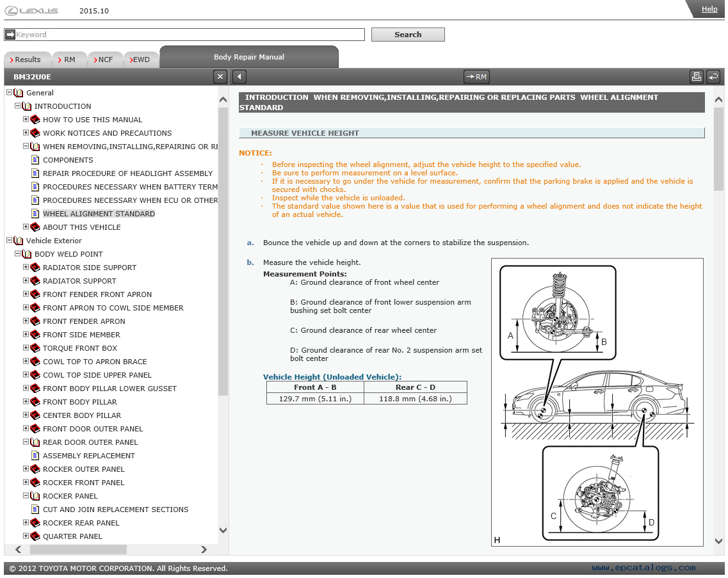The height and width of the screenshot is (578, 728).
Task: Collapse the INTRODUCTION tree node
Action: click(x=17, y=106)
